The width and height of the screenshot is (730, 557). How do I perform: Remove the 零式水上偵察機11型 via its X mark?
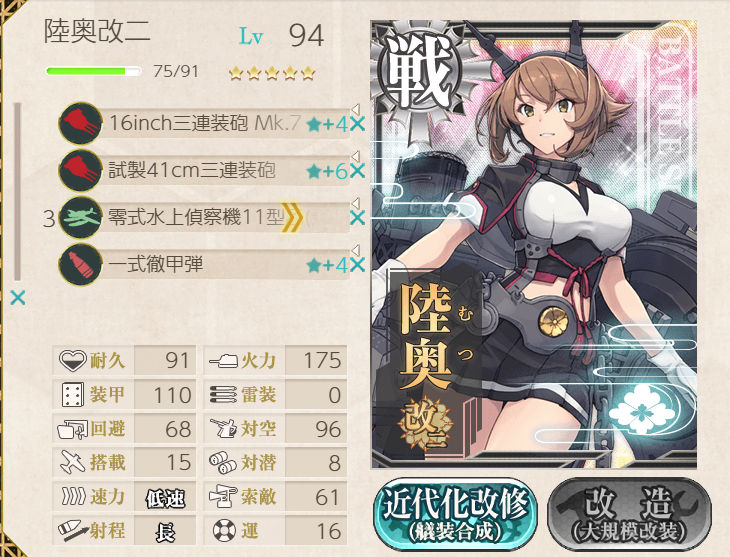pyautogui.click(x=357, y=217)
